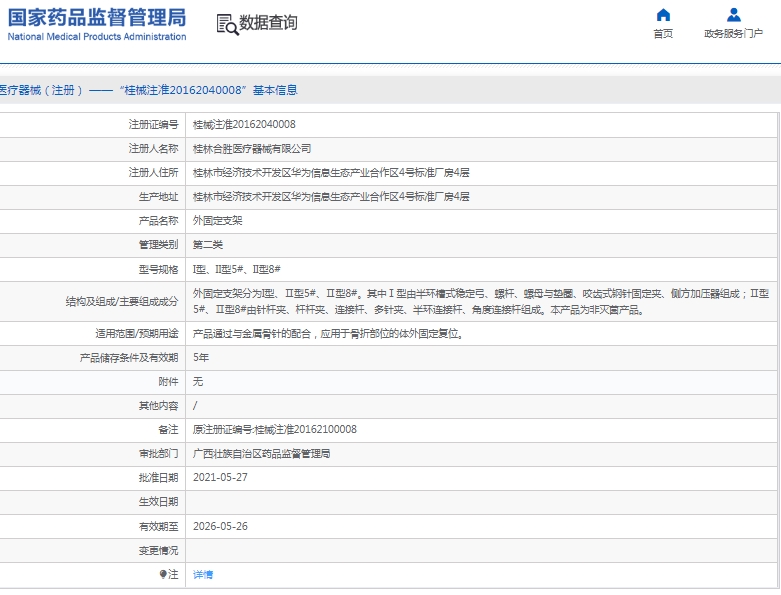
Task: Click the 备注 original registration number text
Action: tap(274, 430)
